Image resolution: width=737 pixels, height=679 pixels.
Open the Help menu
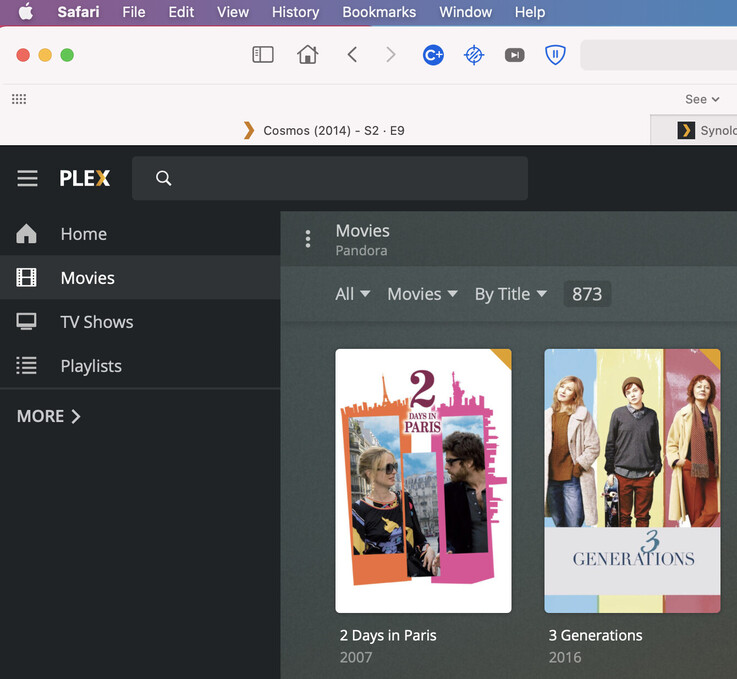pyautogui.click(x=530, y=12)
